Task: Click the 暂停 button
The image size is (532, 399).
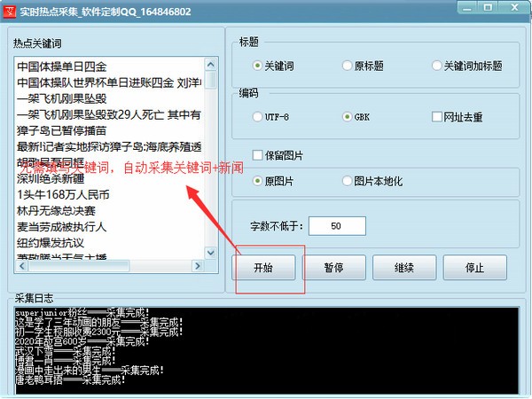Action: click(332, 267)
